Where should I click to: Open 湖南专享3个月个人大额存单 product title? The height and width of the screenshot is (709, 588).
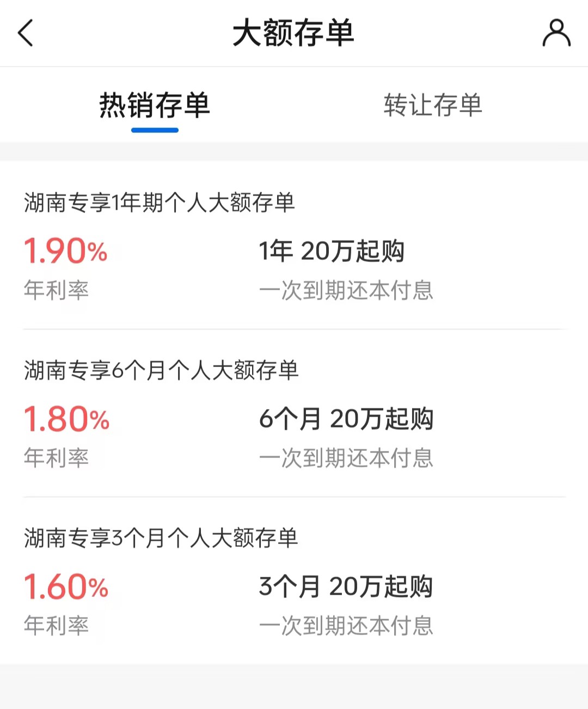coord(161,538)
